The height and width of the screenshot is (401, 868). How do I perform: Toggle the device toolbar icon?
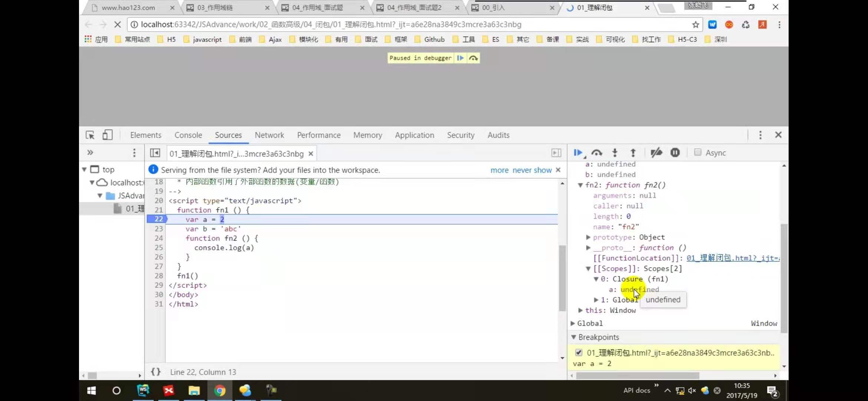107,135
